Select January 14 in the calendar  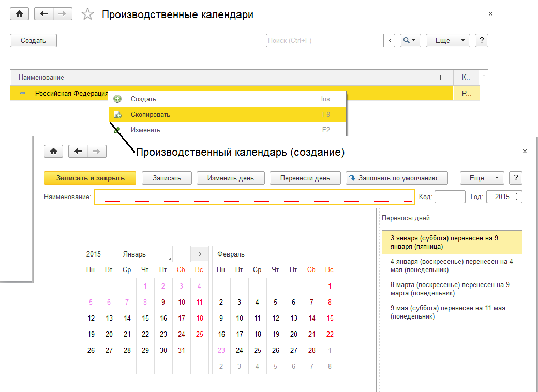click(x=127, y=318)
